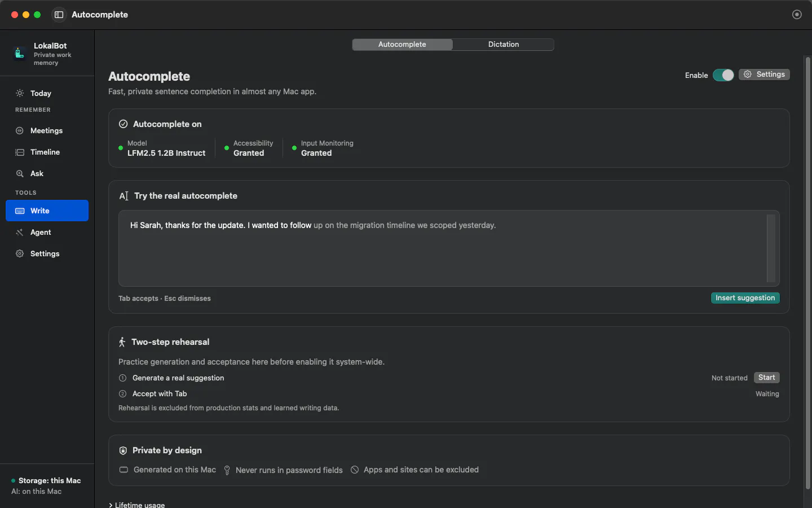This screenshot has height=508, width=812.
Task: Open the Meetings section
Action: [x=47, y=130]
